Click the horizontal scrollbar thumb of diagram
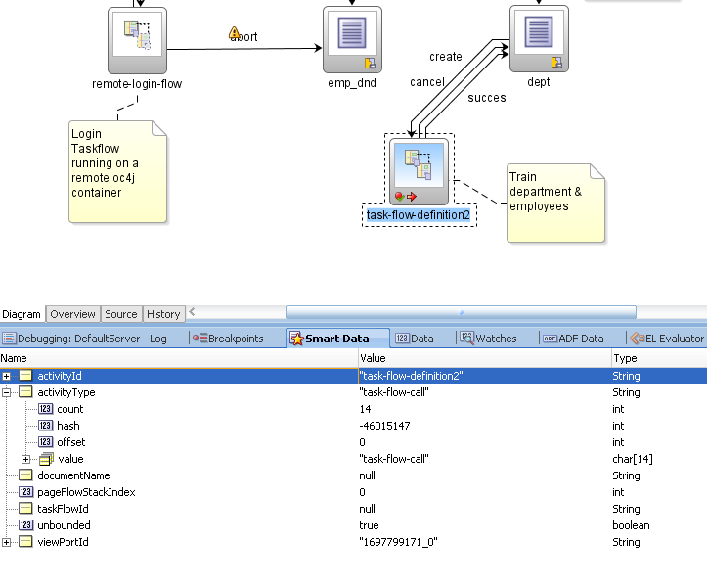This screenshot has width=707, height=588. click(x=461, y=312)
